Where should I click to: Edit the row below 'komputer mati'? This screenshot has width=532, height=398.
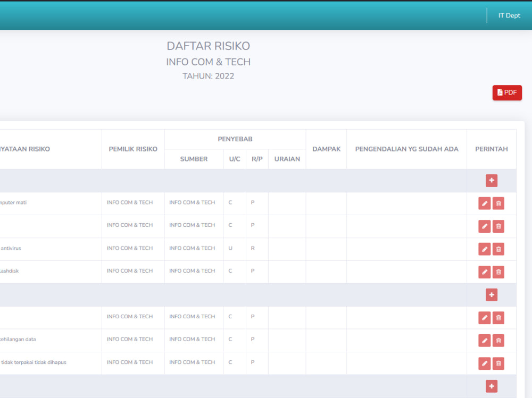coord(485,226)
